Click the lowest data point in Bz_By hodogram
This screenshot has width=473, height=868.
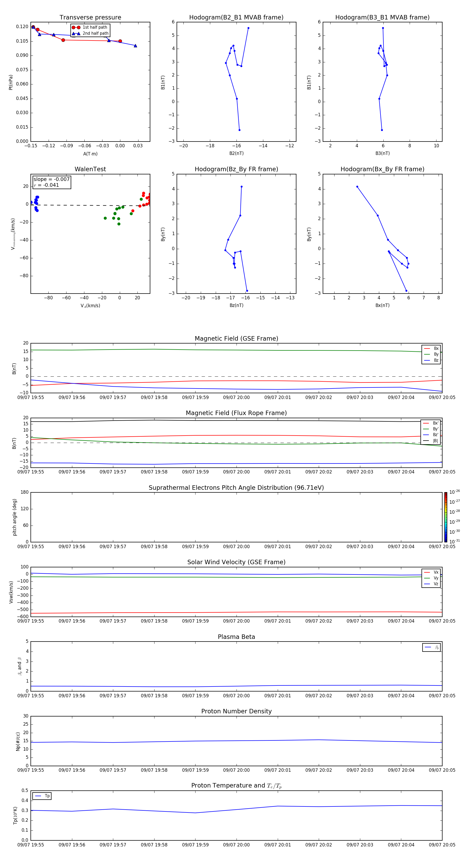tap(247, 291)
